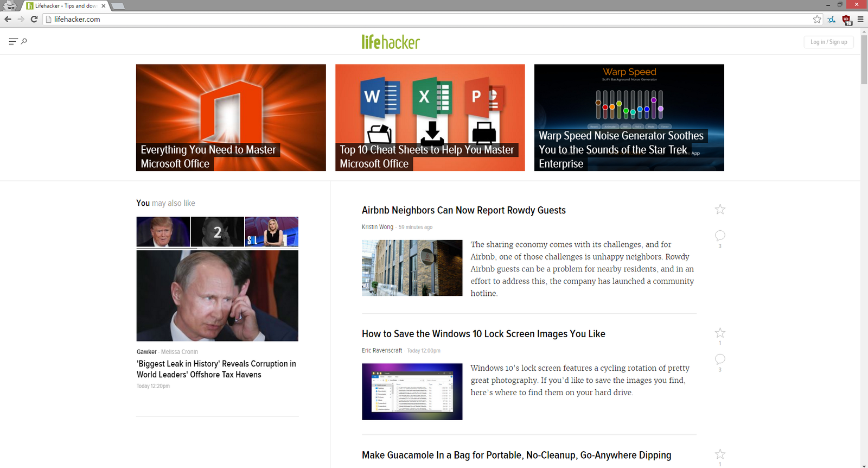
Task: Click the 'You may also like' heading
Action: pos(165,203)
